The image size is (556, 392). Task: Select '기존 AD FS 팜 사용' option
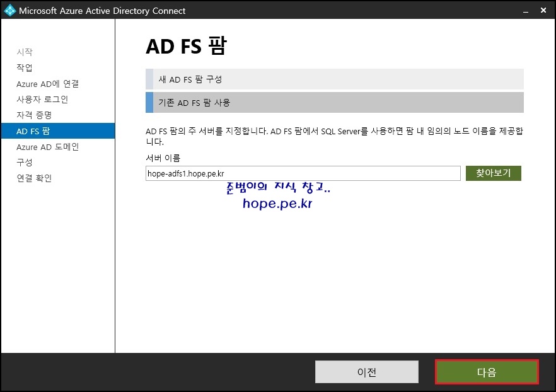tap(334, 103)
